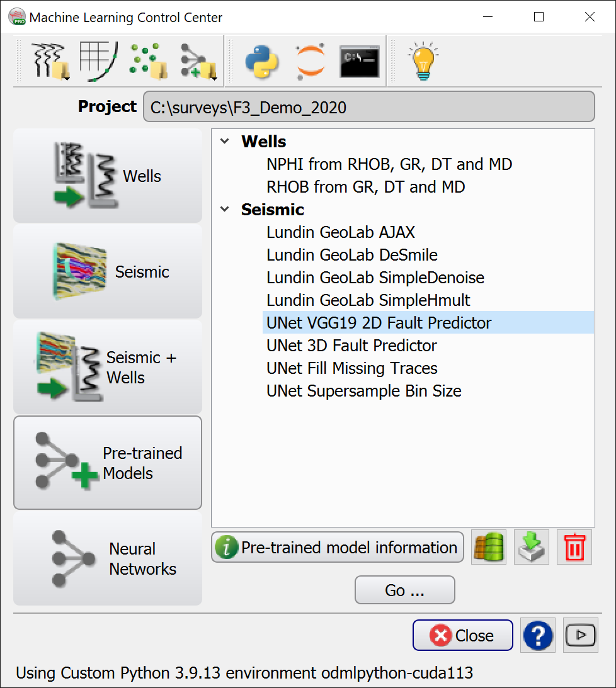The image size is (616, 688).
Task: Select UNet 3D Fault Predictor model
Action: (x=351, y=346)
